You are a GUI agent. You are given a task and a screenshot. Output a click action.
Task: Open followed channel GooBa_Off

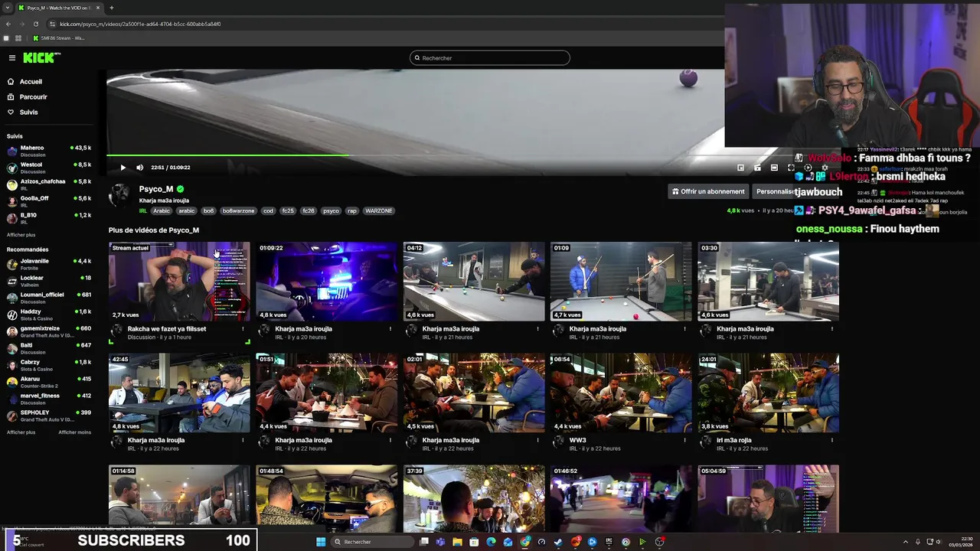pos(49,201)
